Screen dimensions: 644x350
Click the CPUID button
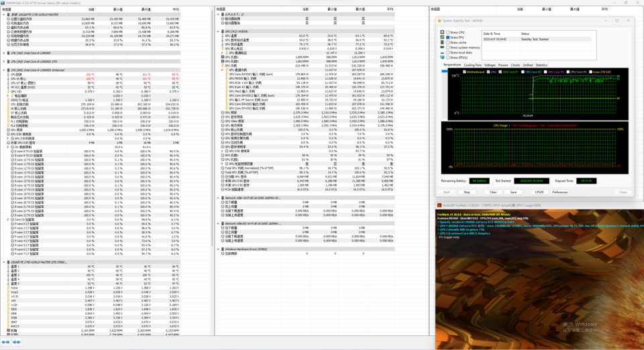[x=539, y=192]
